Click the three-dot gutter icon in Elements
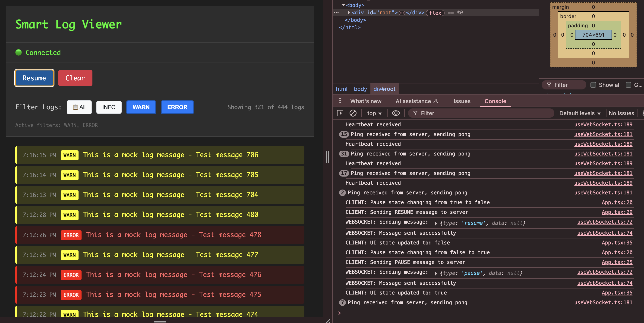 (x=336, y=13)
